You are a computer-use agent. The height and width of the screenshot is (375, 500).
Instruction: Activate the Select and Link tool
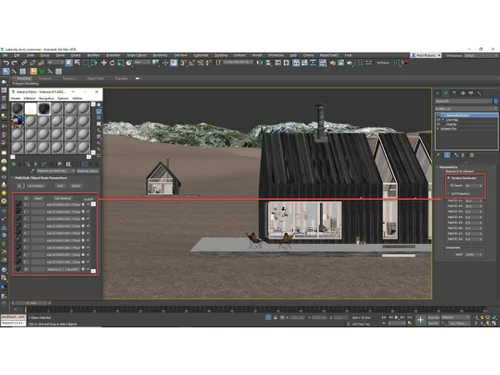coord(24,63)
